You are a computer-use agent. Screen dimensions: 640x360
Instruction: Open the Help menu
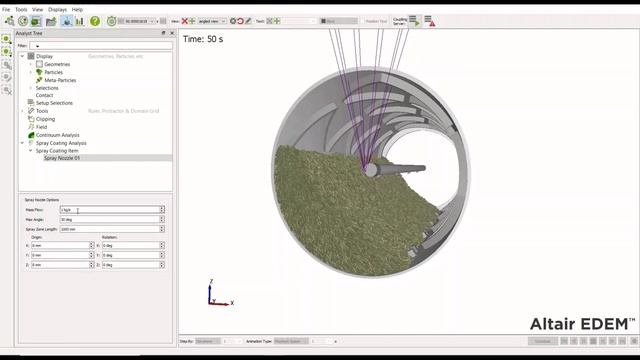[77, 9]
